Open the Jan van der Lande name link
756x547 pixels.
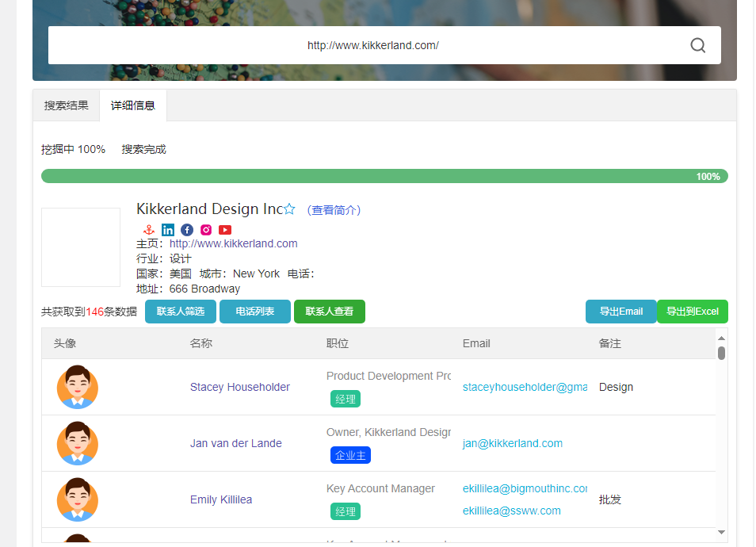pos(236,443)
